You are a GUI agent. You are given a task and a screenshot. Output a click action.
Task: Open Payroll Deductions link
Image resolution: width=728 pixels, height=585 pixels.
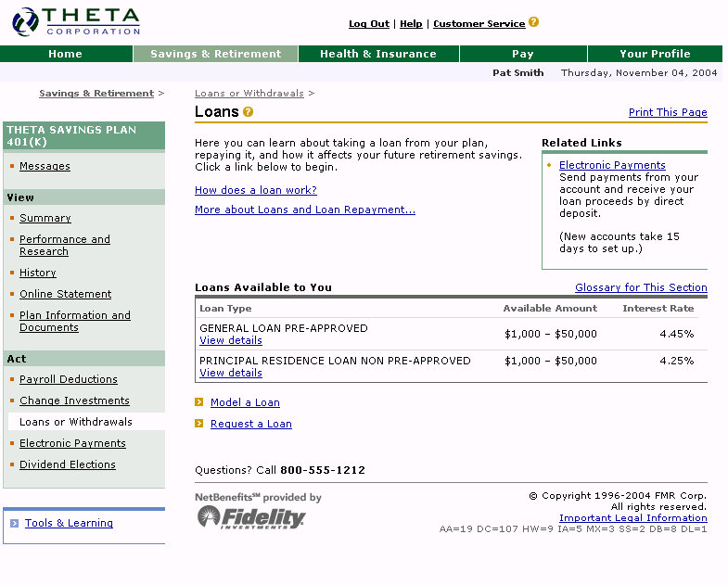pyautogui.click(x=69, y=379)
